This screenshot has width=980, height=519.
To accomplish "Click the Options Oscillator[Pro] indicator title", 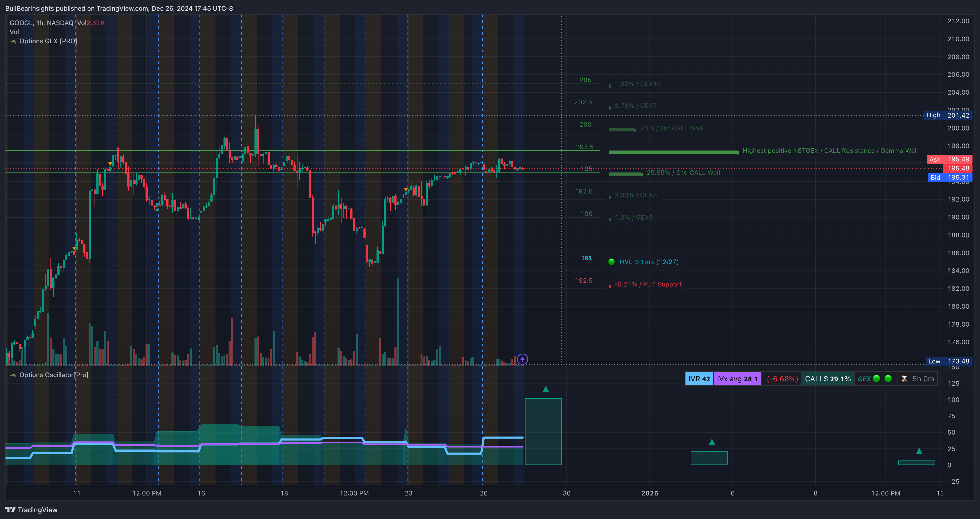I will click(x=54, y=375).
